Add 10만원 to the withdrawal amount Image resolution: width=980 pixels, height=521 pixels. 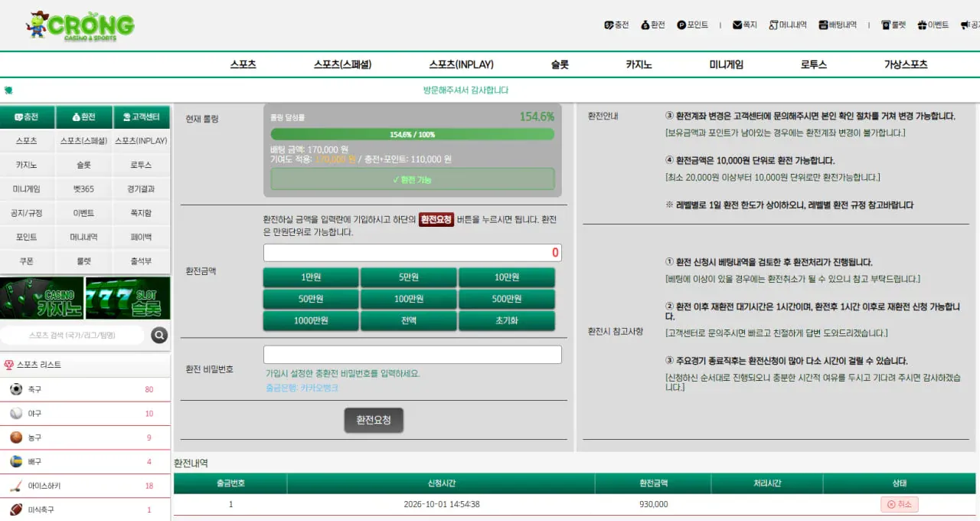tap(507, 277)
